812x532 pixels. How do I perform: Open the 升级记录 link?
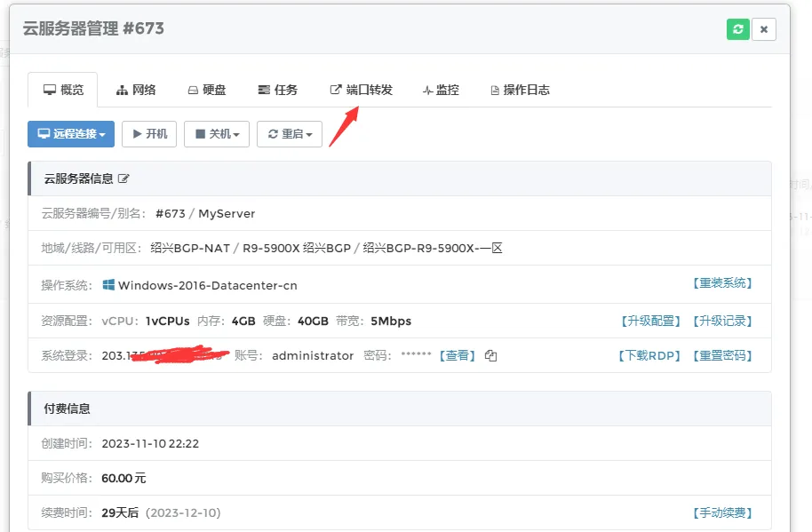[721, 321]
